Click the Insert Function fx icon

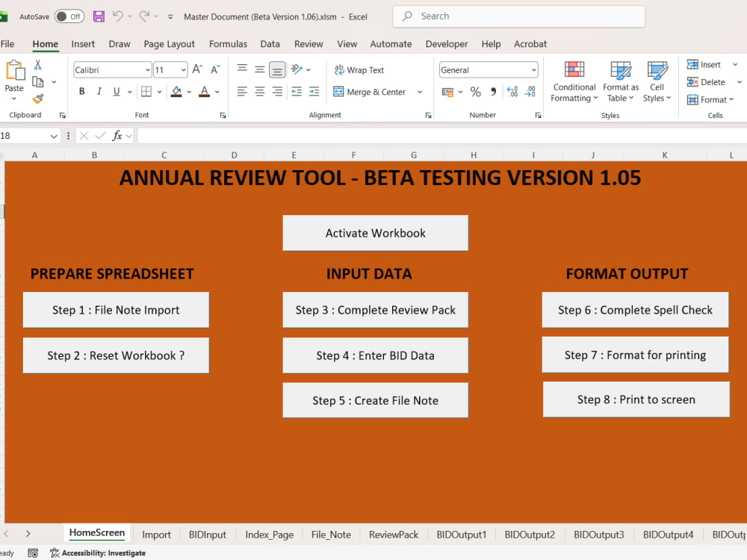click(117, 136)
